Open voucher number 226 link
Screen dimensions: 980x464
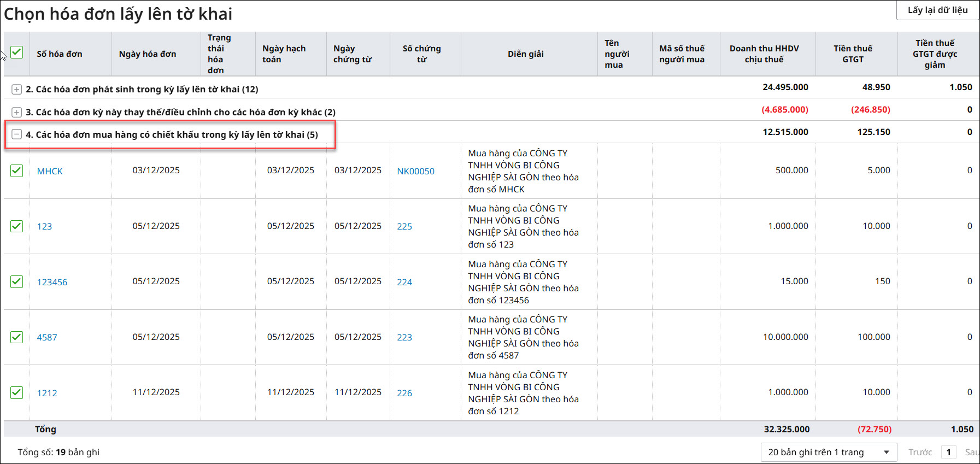pos(404,393)
